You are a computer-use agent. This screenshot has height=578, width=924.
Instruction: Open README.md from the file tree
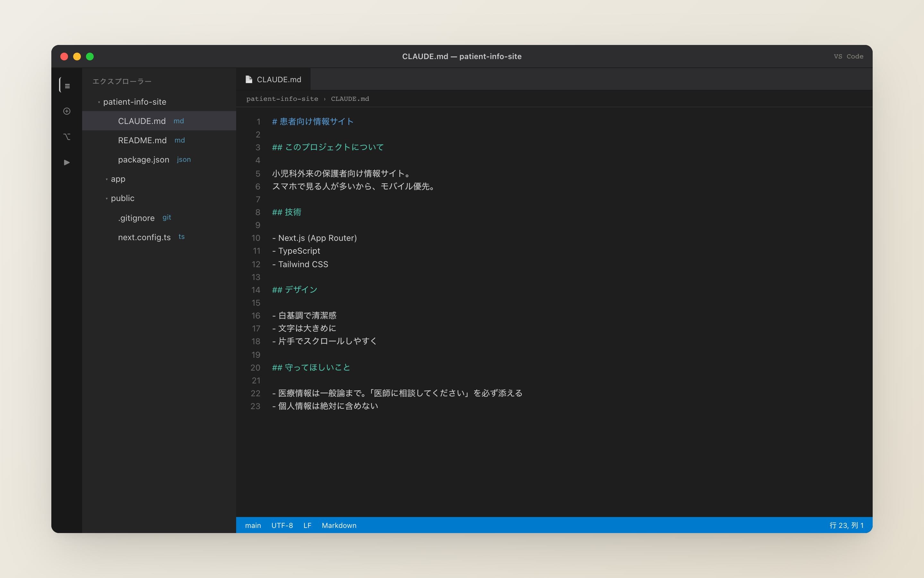pyautogui.click(x=159, y=140)
